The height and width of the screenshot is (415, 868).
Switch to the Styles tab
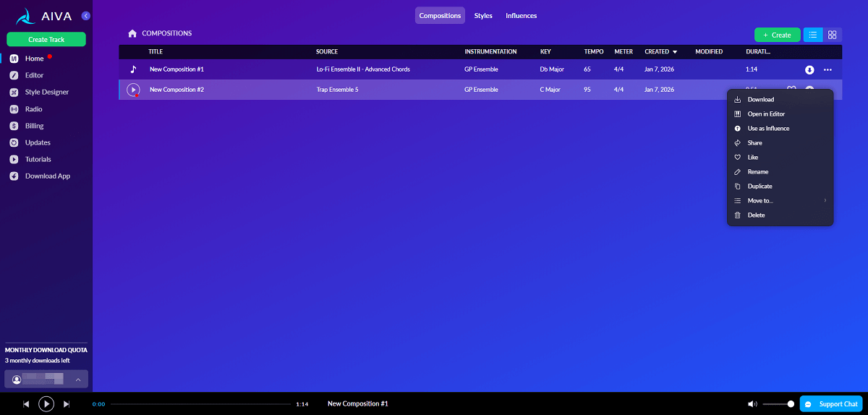click(483, 15)
